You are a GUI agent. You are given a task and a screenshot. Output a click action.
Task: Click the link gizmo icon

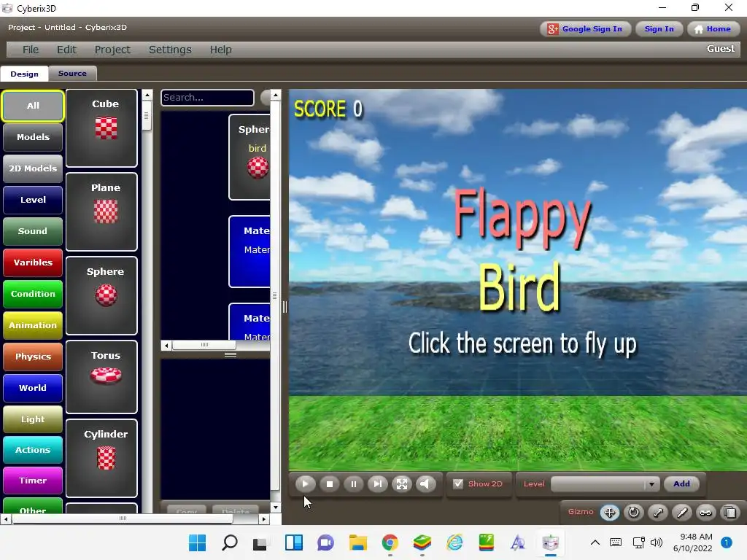(x=705, y=513)
